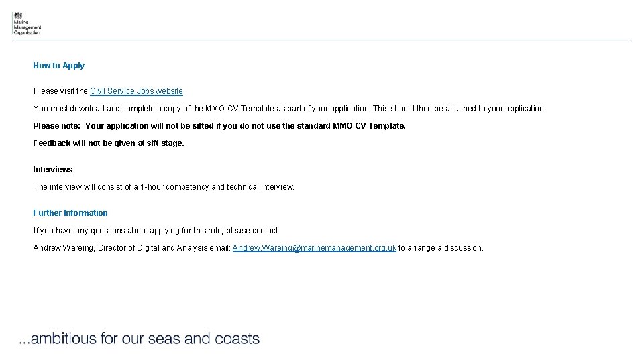Click the Feedback will not be given line

[x=109, y=143]
